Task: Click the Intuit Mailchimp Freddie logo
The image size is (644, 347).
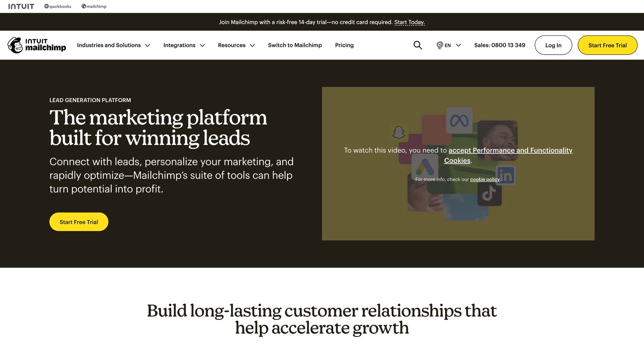Action: pyautogui.click(x=37, y=45)
